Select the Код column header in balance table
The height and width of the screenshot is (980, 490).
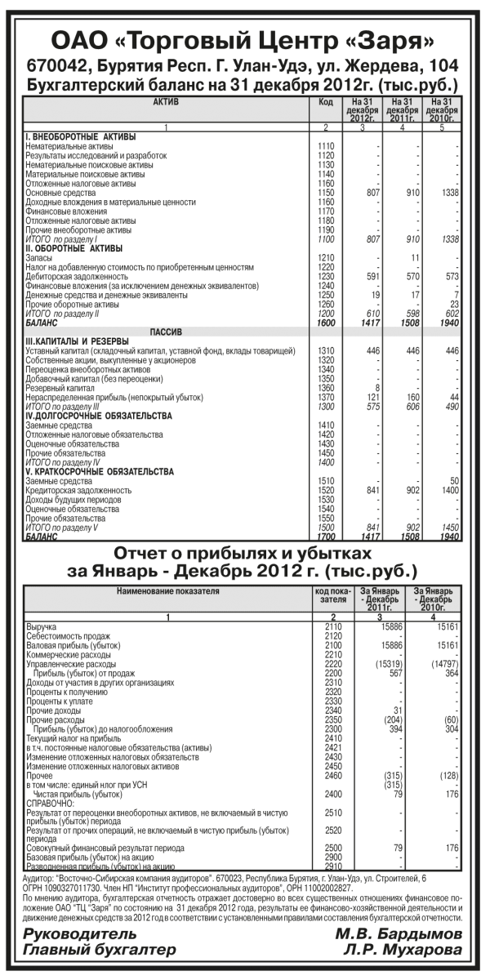(325, 102)
